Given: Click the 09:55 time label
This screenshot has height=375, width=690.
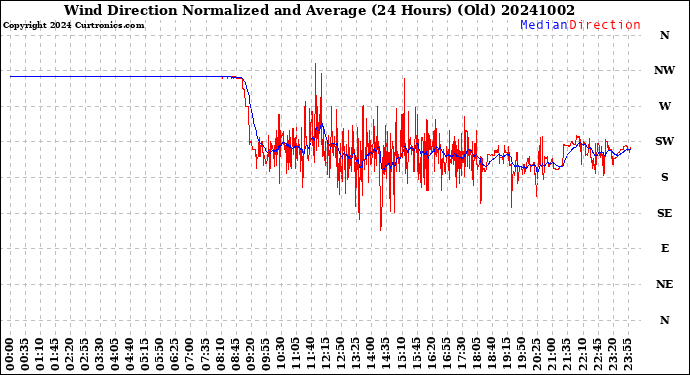Looking at the screenshot, I should tap(266, 354).
